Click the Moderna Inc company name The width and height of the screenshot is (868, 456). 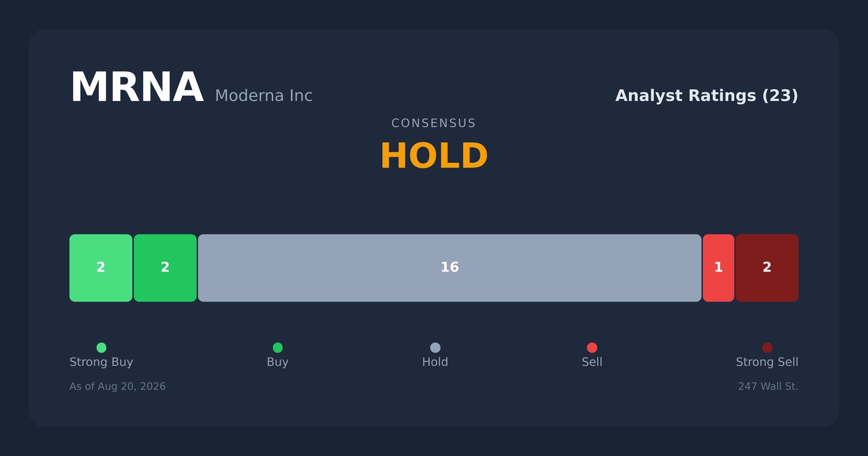pyautogui.click(x=264, y=96)
